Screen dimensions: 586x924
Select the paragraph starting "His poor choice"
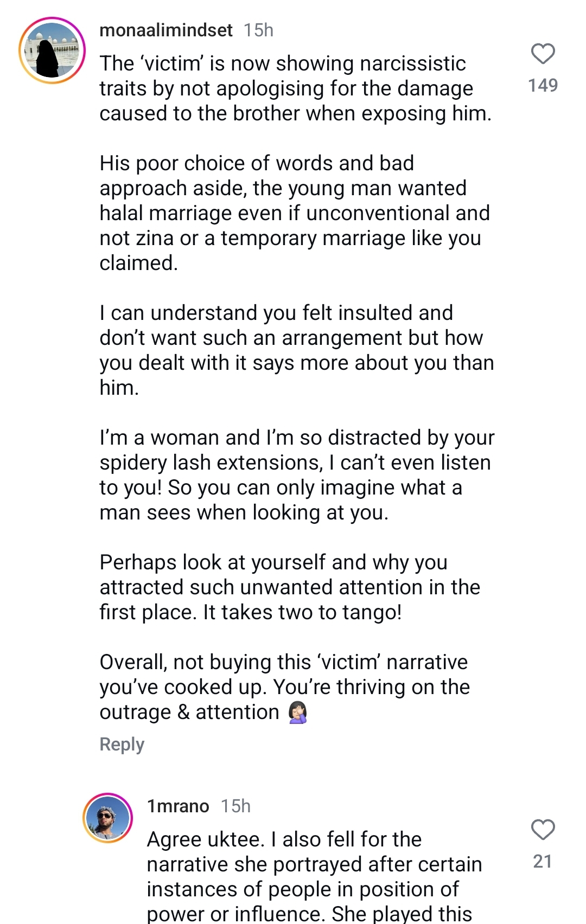tap(295, 213)
